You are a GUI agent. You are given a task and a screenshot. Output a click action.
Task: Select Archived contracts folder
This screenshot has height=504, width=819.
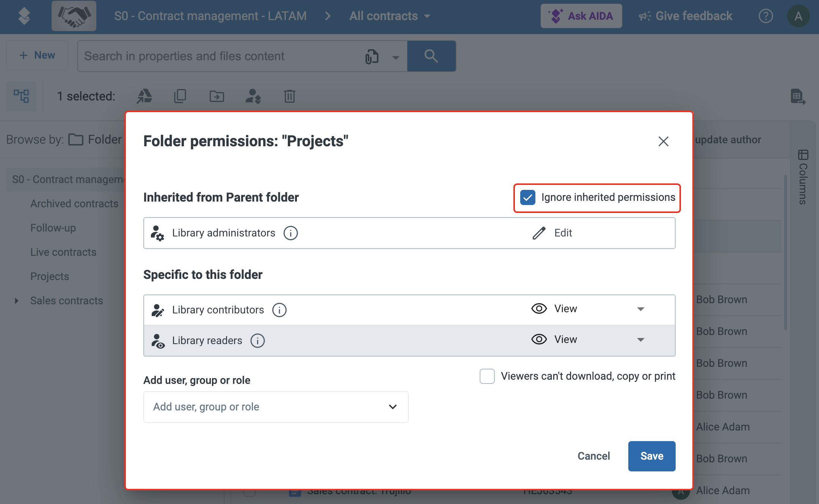(74, 203)
